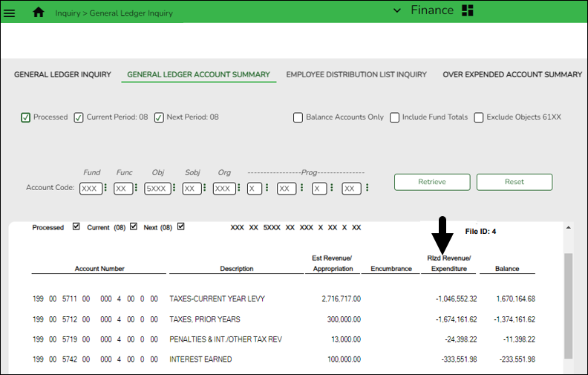Open lookup dots after last Prog field
Image resolution: width=588 pixels, height=375 pixels.
coord(367,187)
